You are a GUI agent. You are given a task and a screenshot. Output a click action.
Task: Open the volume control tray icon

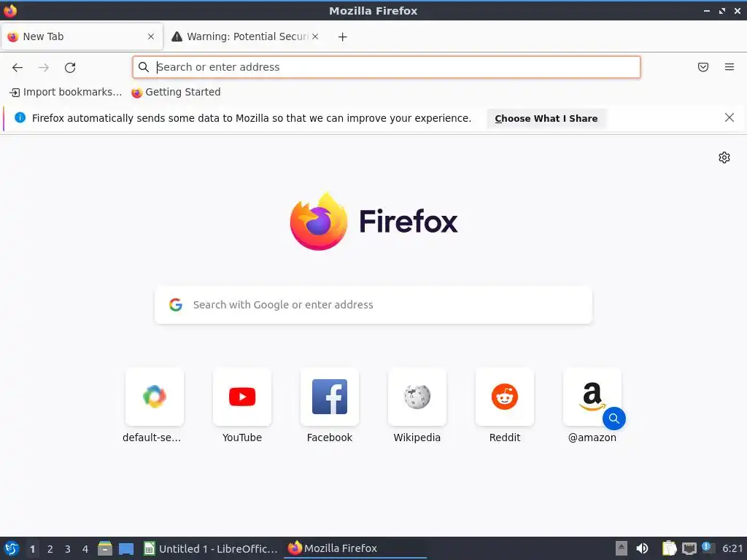click(642, 548)
